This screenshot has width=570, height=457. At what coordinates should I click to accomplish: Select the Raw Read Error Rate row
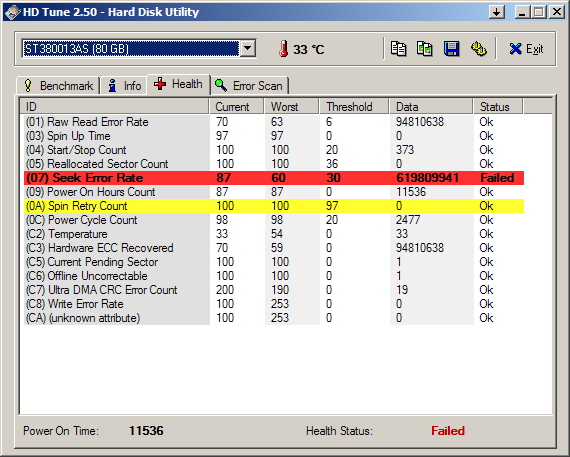pos(274,122)
